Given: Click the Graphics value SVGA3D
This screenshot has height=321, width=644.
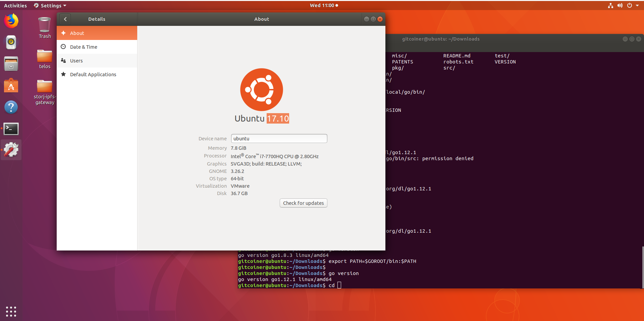Looking at the screenshot, I should 266,164.
